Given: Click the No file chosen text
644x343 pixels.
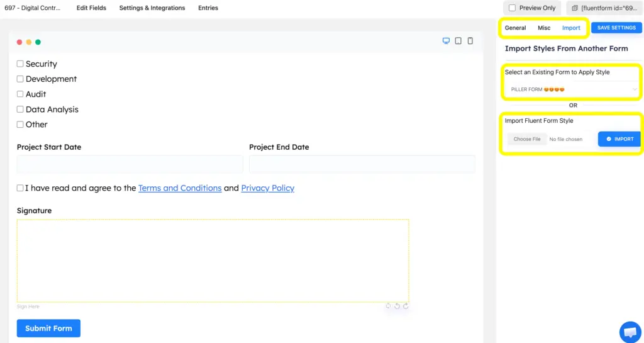Looking at the screenshot, I should click(x=565, y=139).
